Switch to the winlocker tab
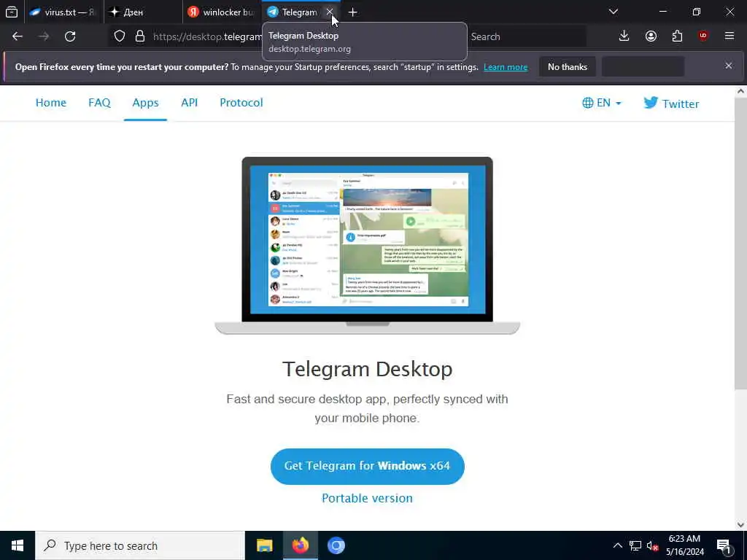The width and height of the screenshot is (747, 560). coord(222,12)
